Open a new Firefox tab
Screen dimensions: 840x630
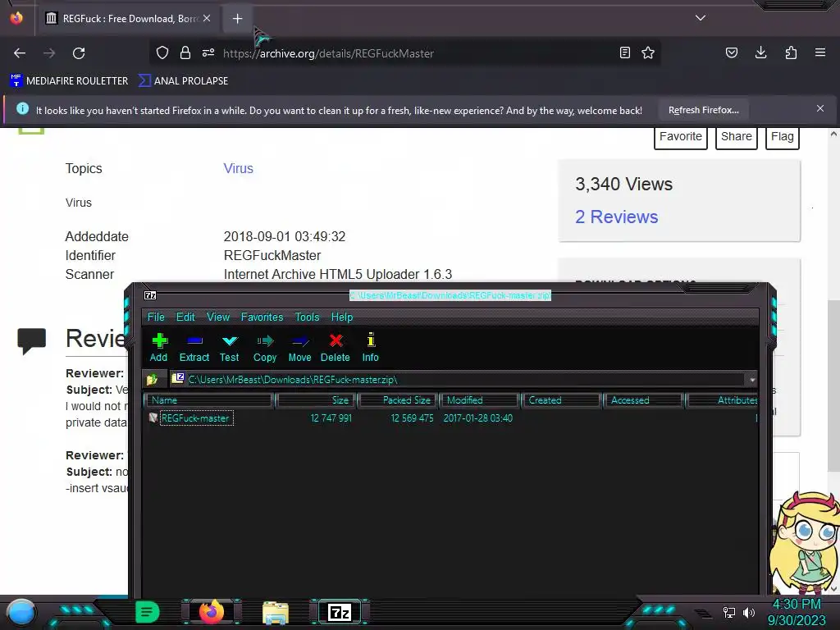[237, 19]
